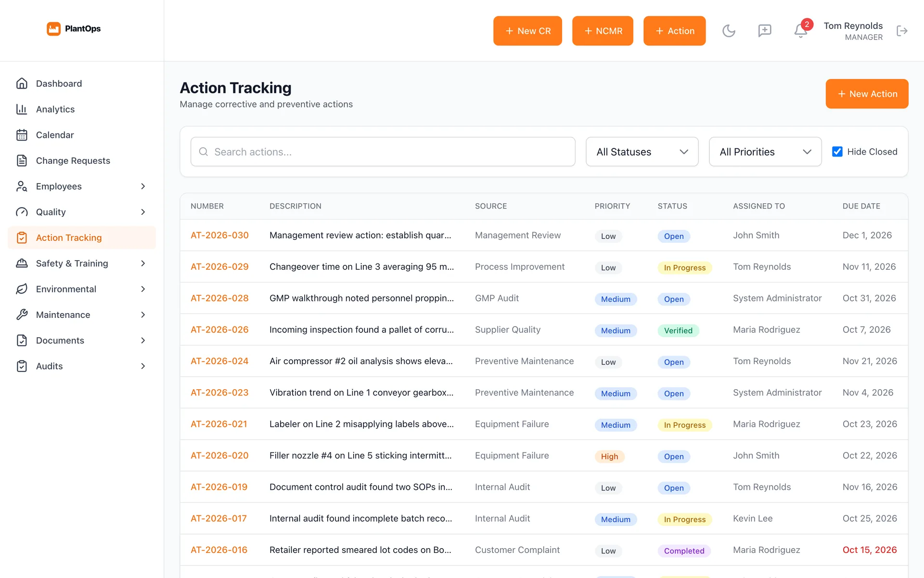Open the feedback message icon
This screenshot has height=578, width=924.
(765, 31)
